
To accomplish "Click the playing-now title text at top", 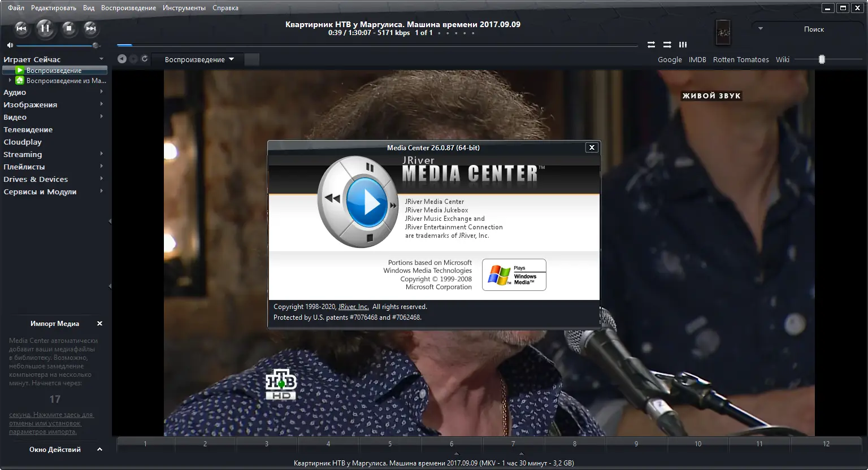I will click(403, 24).
